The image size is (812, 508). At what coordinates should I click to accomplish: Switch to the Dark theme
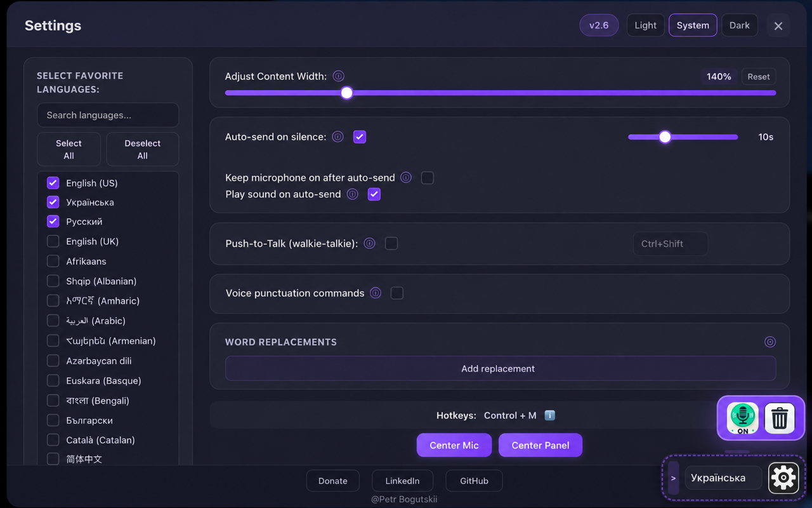pyautogui.click(x=740, y=25)
